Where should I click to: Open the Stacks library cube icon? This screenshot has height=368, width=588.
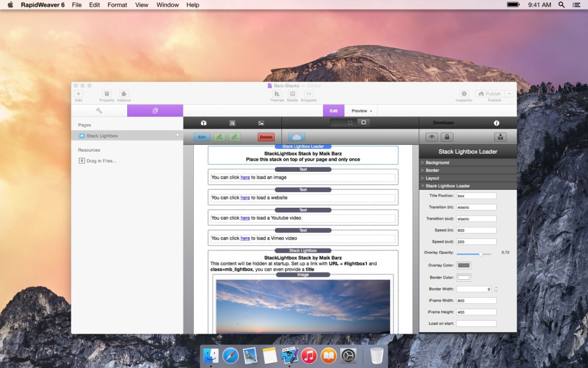pos(203,123)
